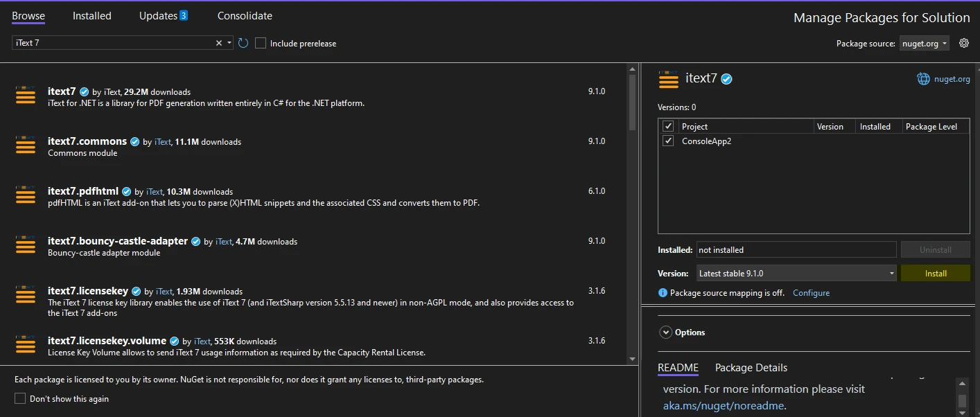
Task: Toggle Include prerelease checkbox
Action: 261,43
